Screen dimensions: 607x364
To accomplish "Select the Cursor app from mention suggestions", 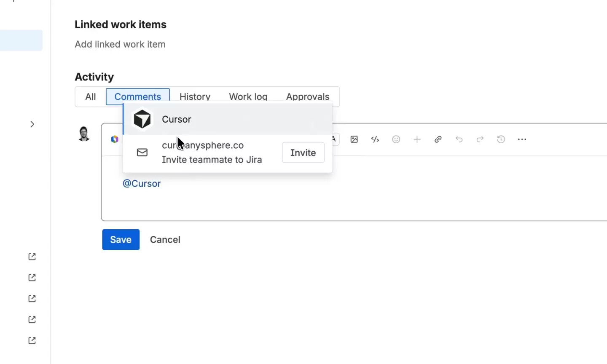I will pos(228,119).
